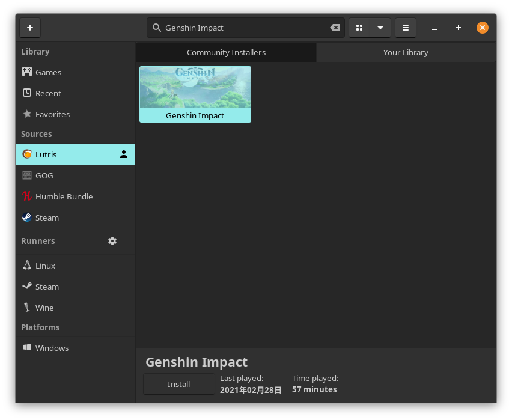Screen dimensions: 512x420
Task: Minimize the Lutris window
Action: (434, 28)
